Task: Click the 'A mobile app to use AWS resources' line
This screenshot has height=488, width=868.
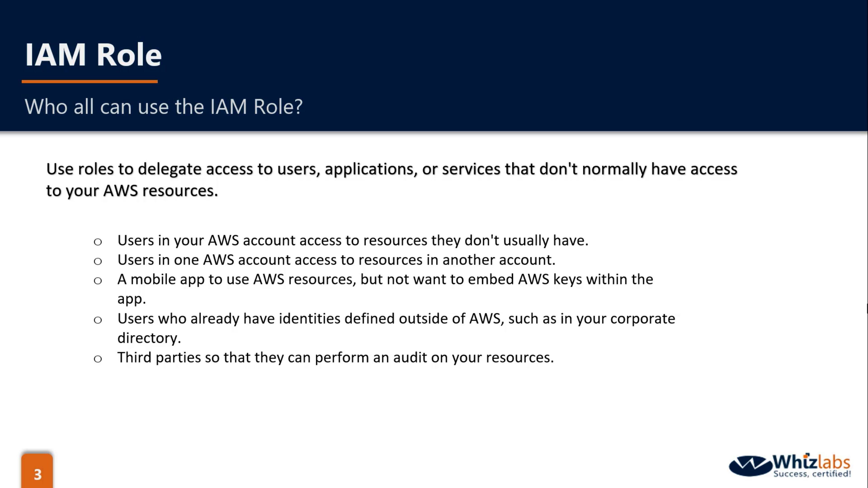Action: 385,279
